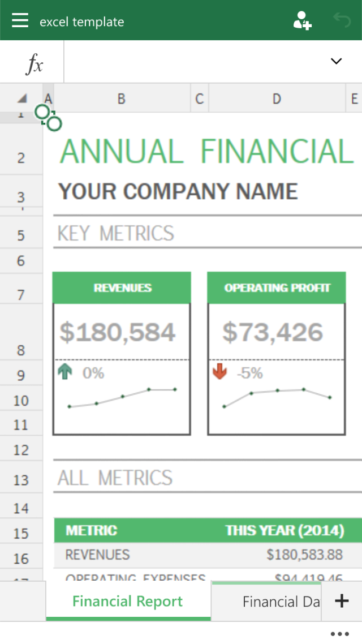Image resolution: width=362 pixels, height=644 pixels.
Task: Click the YOUR COMPANY NAME cell
Action: [x=178, y=192]
